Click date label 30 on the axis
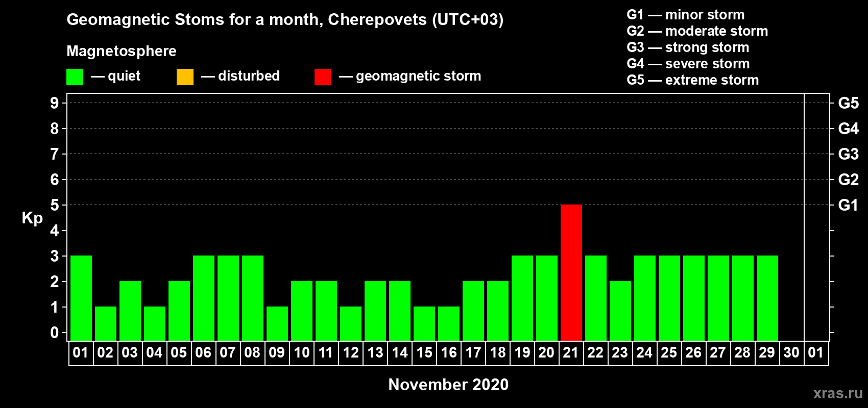 (791, 353)
